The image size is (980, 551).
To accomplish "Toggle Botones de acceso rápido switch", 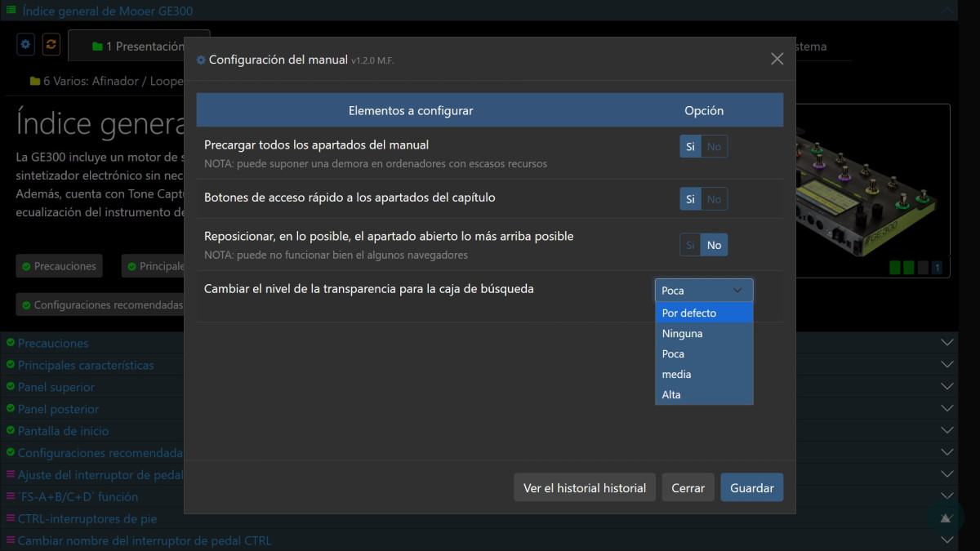I will [x=703, y=199].
